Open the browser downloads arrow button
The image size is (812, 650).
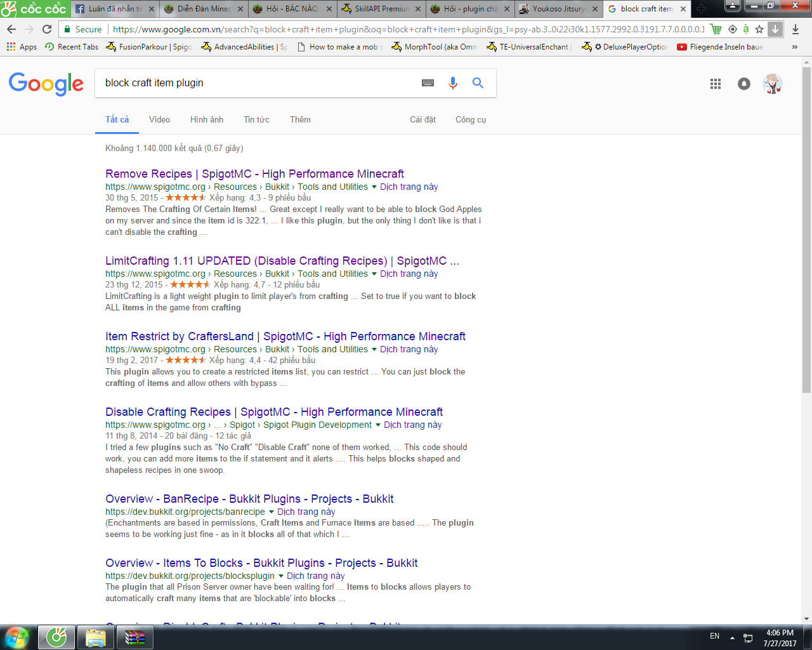point(775,29)
